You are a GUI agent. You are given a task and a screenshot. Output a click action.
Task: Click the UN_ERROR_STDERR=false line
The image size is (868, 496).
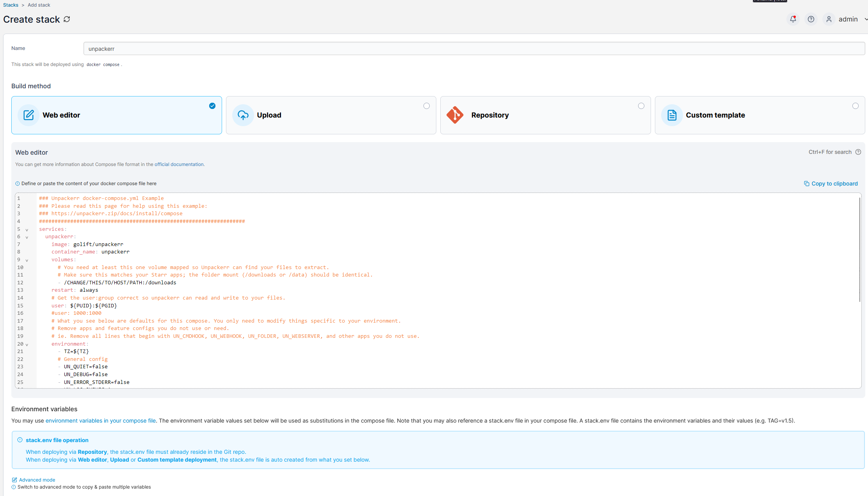coord(94,382)
